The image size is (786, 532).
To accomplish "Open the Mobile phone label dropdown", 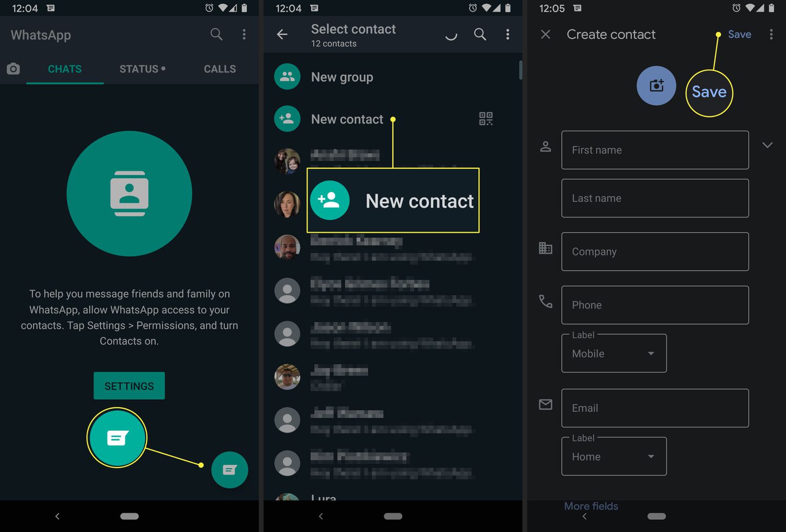I will (x=614, y=354).
